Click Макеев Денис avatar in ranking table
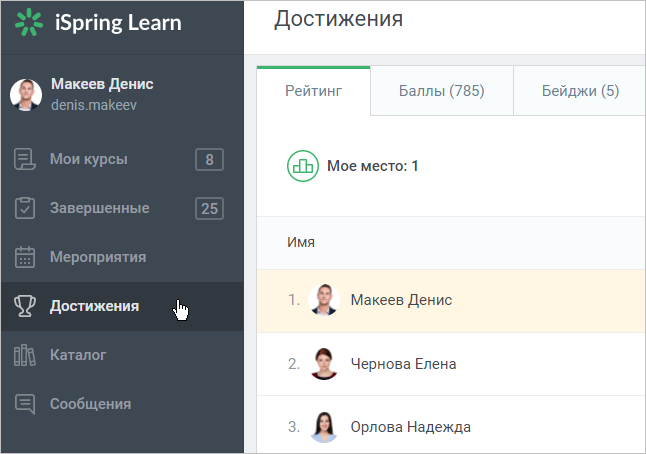 pos(324,300)
